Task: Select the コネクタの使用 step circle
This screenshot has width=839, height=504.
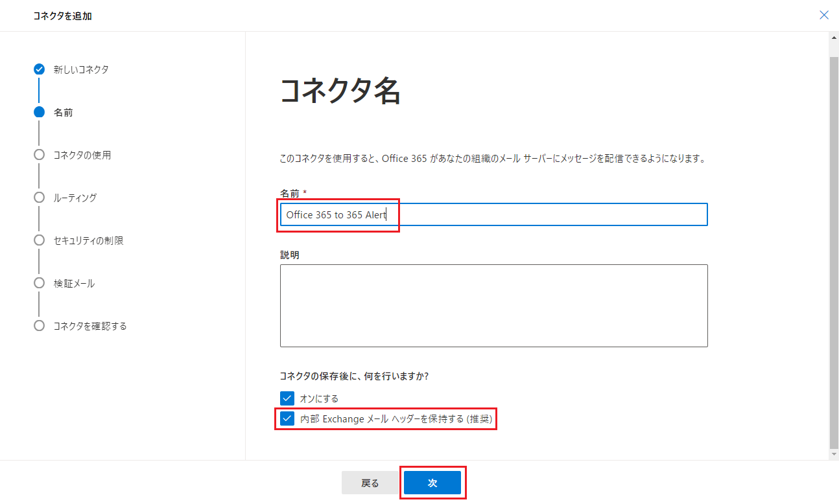Action: tap(39, 155)
